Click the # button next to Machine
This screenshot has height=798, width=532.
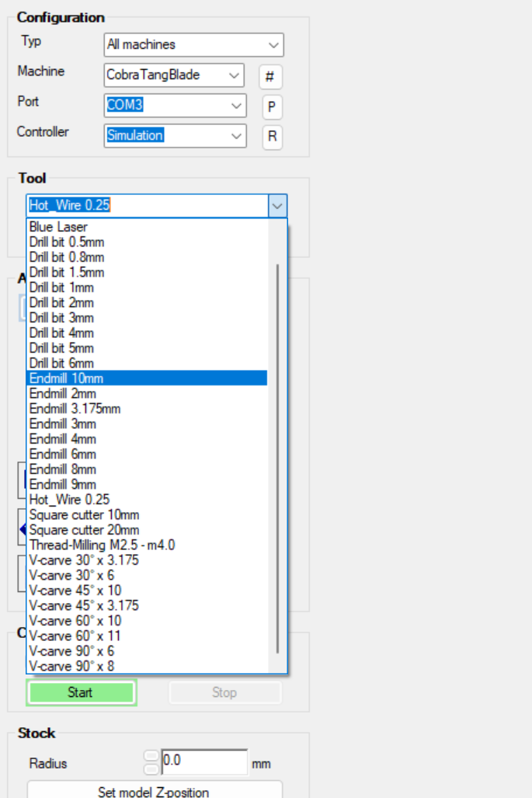click(270, 77)
